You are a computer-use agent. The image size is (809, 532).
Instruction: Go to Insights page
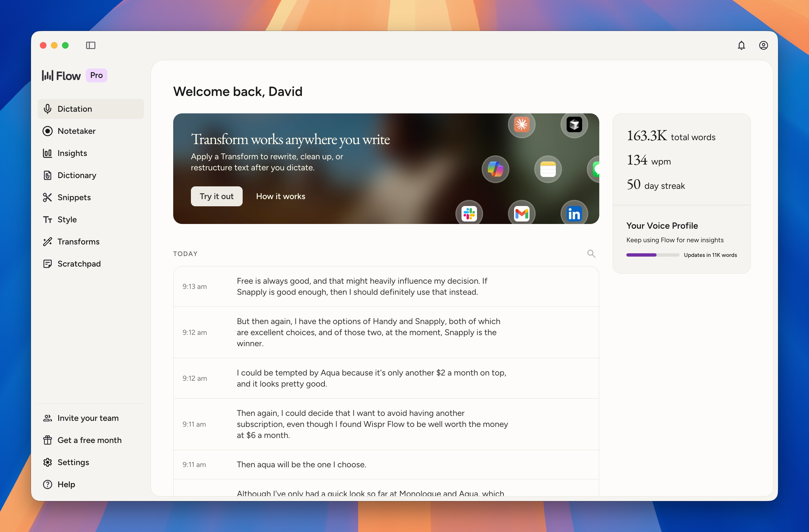coord(91,153)
